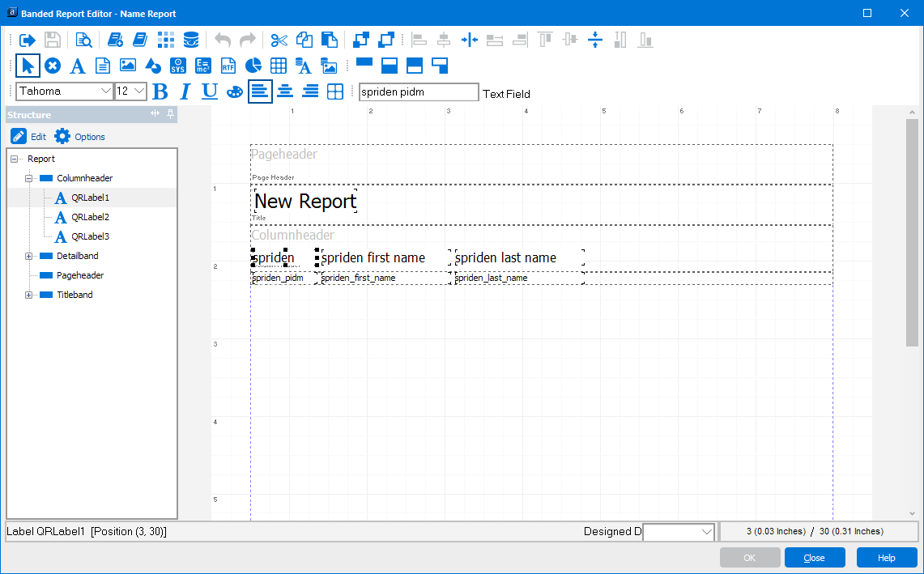Click the last corner-shaped band icon
The width and height of the screenshot is (924, 574).
[x=440, y=66]
